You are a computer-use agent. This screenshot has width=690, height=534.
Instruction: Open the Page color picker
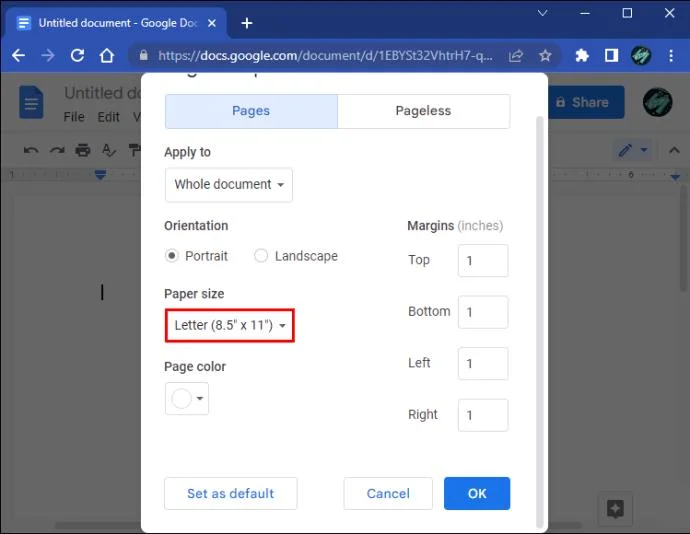coord(187,399)
